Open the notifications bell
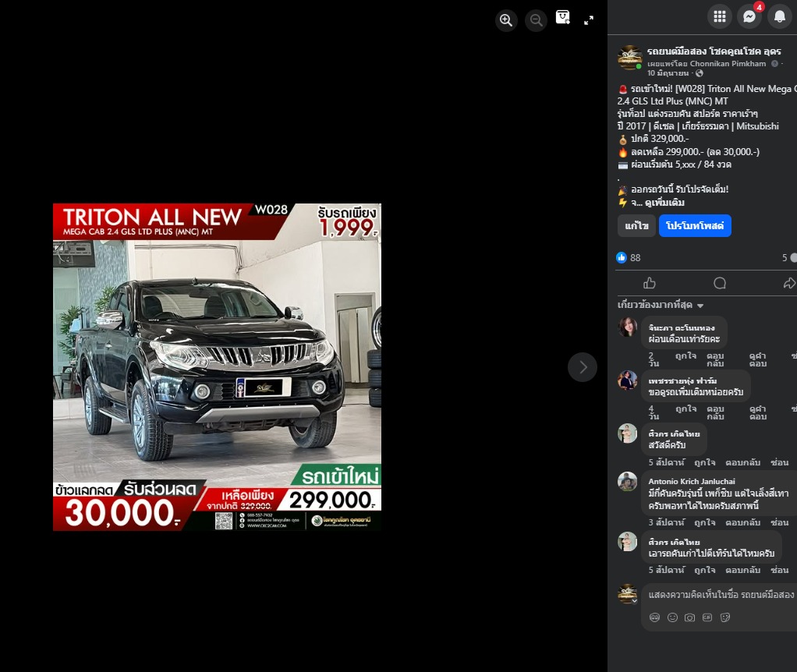797x672 pixels. [779, 17]
